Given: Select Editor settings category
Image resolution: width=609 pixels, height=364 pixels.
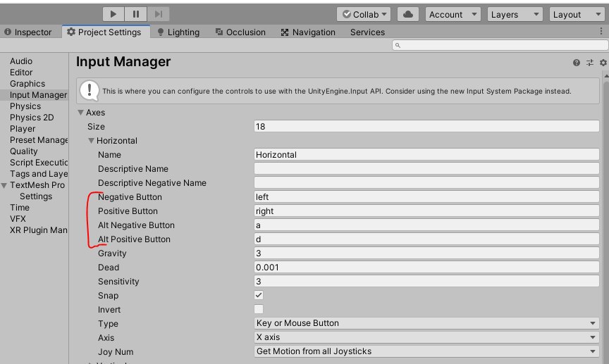Looking at the screenshot, I should point(21,73).
